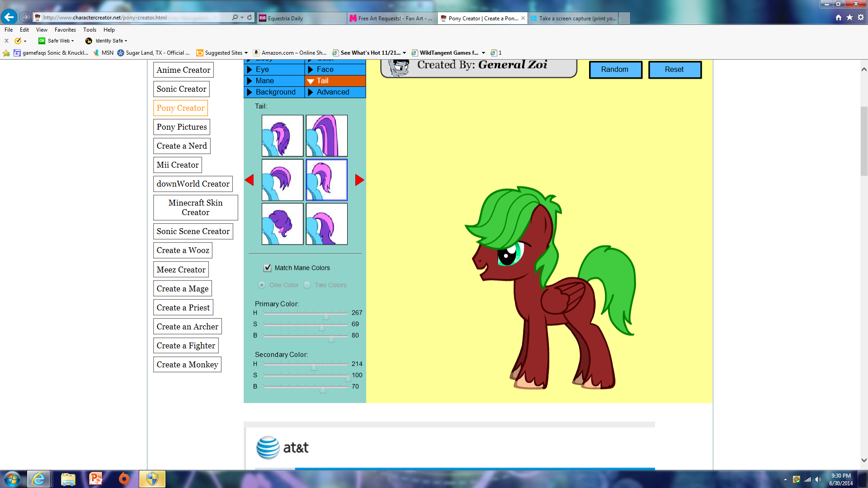868x488 pixels.
Task: Expand the Face section
Action: click(x=335, y=69)
